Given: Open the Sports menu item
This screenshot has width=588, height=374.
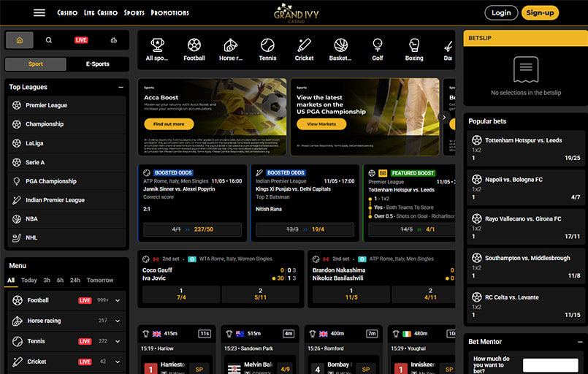Looking at the screenshot, I should pyautogui.click(x=134, y=12).
